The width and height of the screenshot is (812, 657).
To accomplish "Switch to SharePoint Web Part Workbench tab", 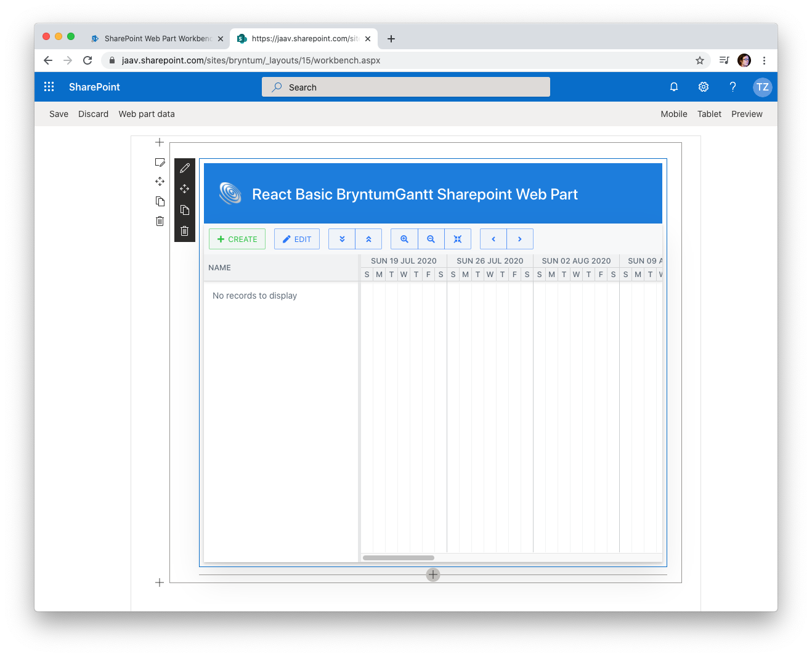I will point(157,38).
